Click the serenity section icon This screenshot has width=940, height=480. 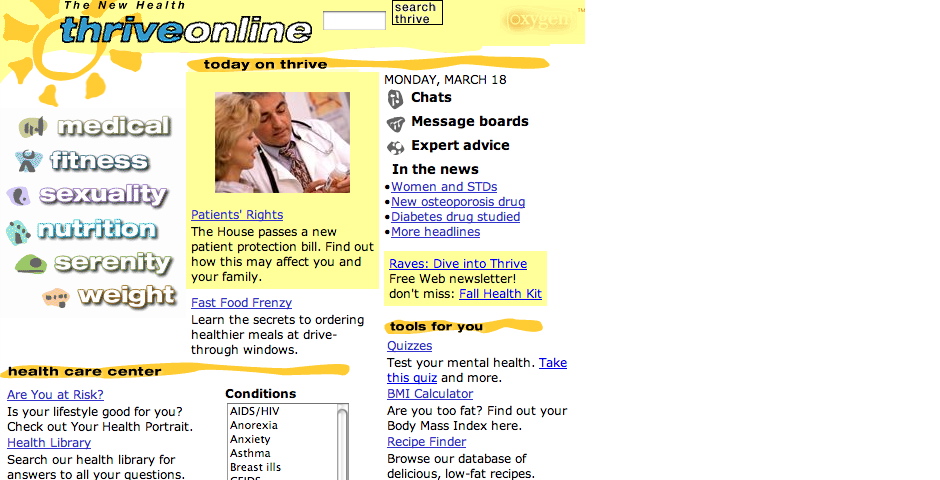coord(31,264)
